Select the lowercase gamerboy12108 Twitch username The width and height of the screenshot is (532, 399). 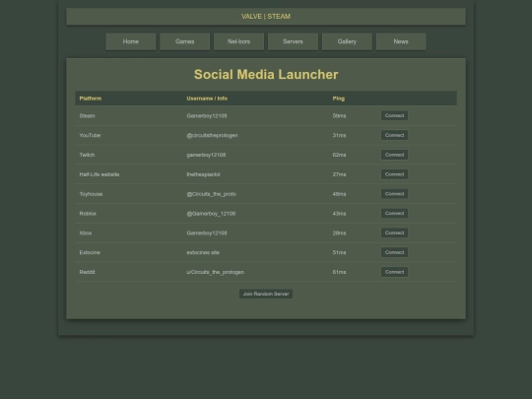pos(206,155)
